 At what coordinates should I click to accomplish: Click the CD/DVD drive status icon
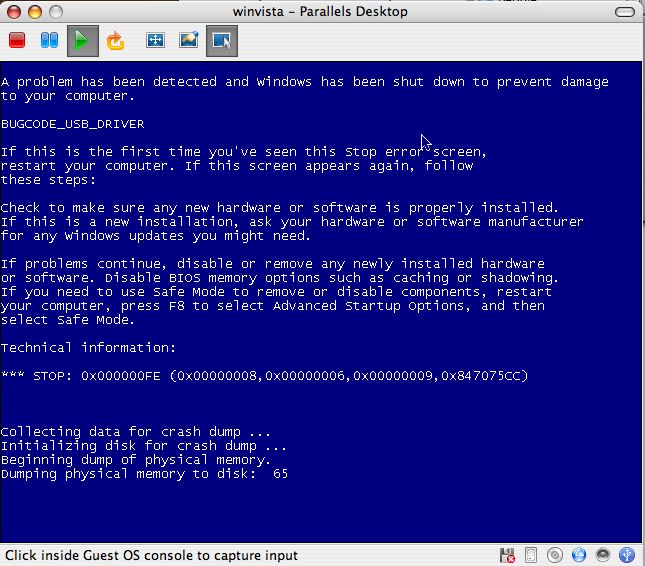[555, 555]
